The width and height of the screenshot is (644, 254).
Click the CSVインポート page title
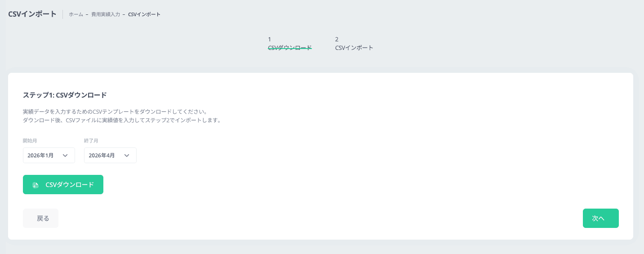(x=32, y=14)
